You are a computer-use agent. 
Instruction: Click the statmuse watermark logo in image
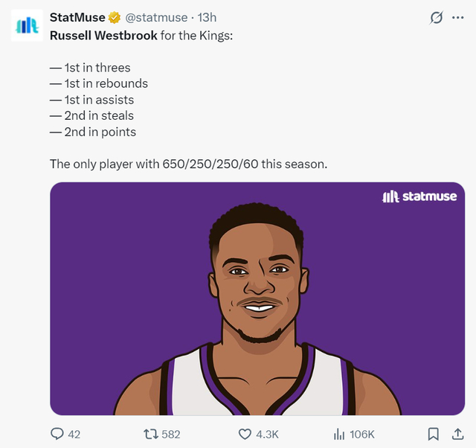[419, 196]
